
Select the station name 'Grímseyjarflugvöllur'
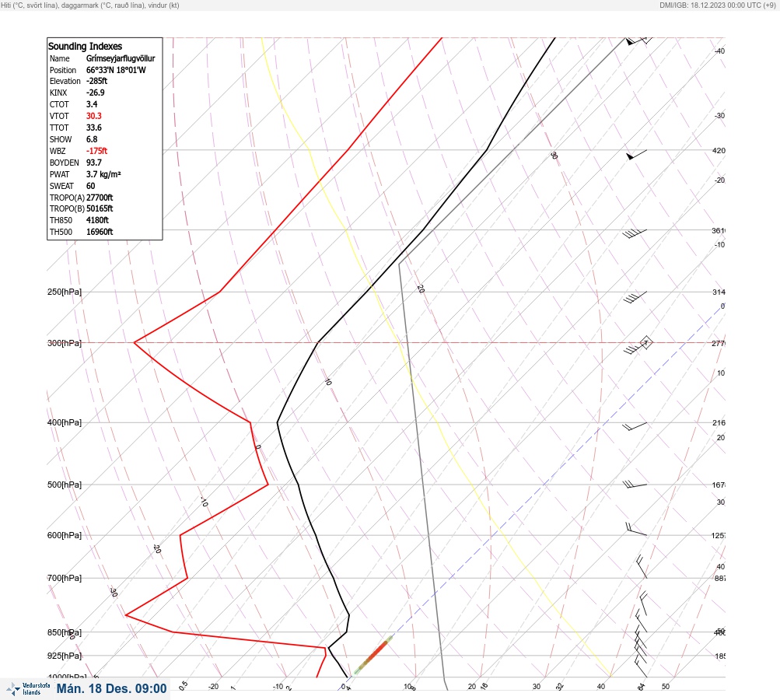click(121, 58)
